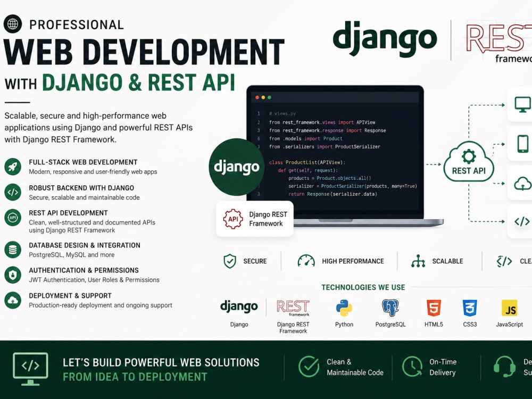
Task: Click 'LET'S BUILD POWERFUL WEB SOLUTIONS' footer text
Action: click(x=161, y=362)
